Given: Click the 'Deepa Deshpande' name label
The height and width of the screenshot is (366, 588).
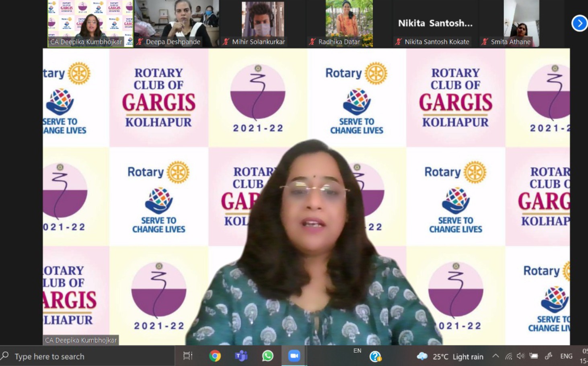Looking at the screenshot, I should [173, 41].
